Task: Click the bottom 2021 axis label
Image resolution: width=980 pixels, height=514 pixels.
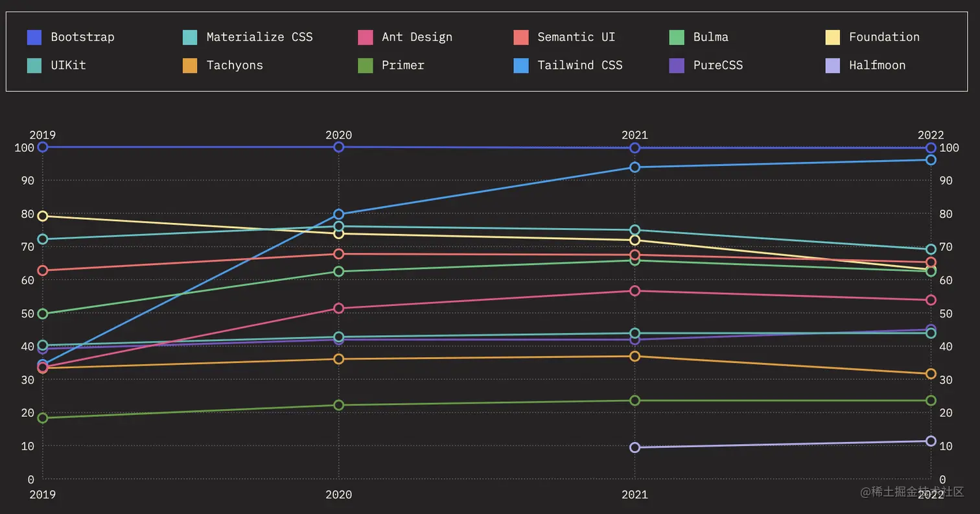Action: [635, 495]
